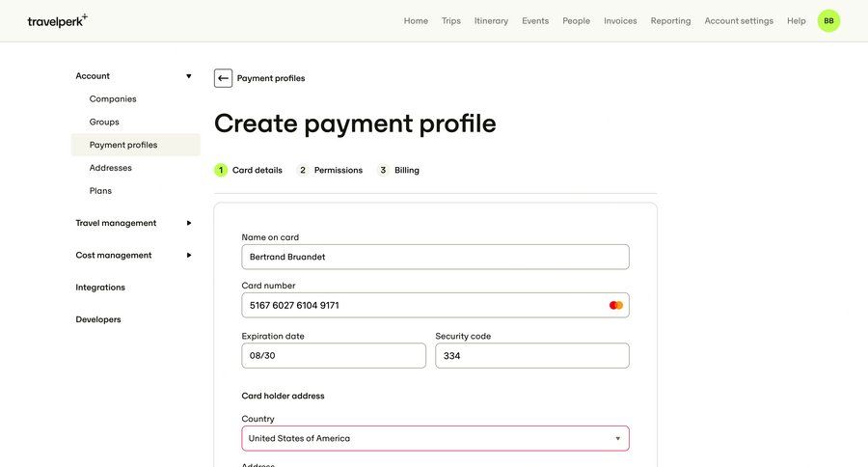The image size is (868, 467).
Task: Expand the Travel management section
Action: [188, 223]
